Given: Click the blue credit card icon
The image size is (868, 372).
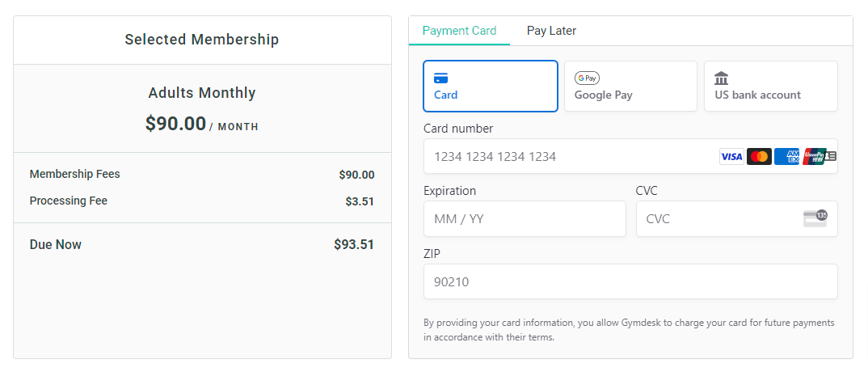Looking at the screenshot, I should point(440,78).
